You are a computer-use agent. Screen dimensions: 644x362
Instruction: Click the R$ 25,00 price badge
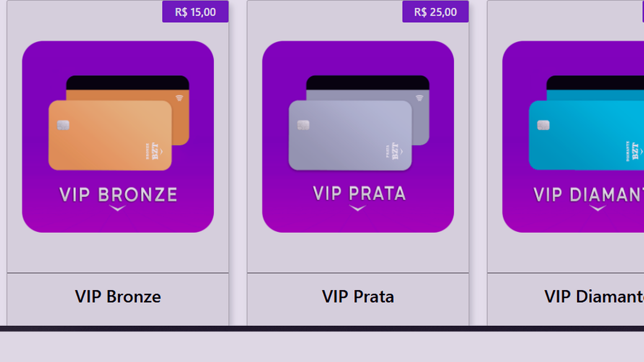(435, 12)
